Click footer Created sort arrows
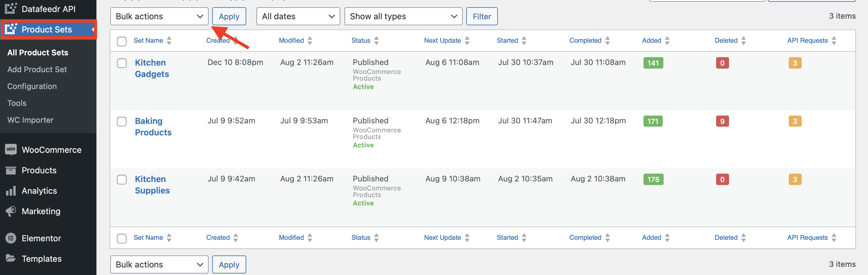The height and width of the screenshot is (275, 868). 236,237
